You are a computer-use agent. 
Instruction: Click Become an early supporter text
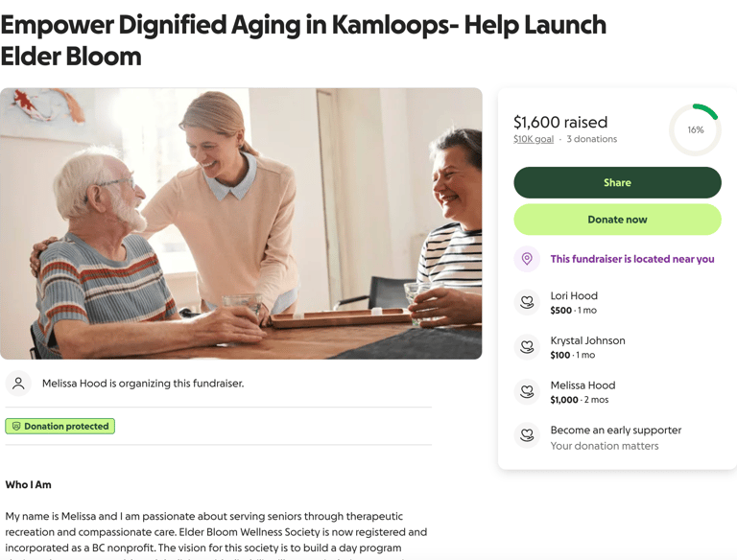point(616,430)
